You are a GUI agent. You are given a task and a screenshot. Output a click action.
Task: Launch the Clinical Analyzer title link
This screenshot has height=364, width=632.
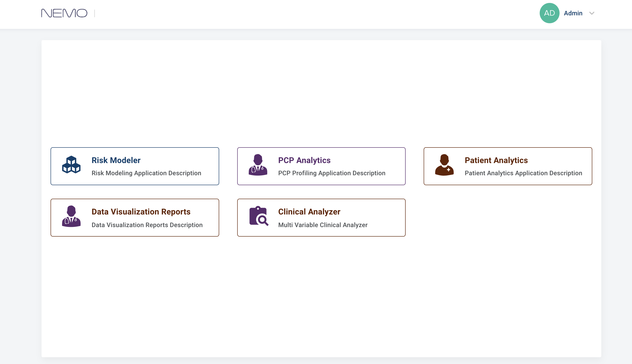tap(309, 212)
